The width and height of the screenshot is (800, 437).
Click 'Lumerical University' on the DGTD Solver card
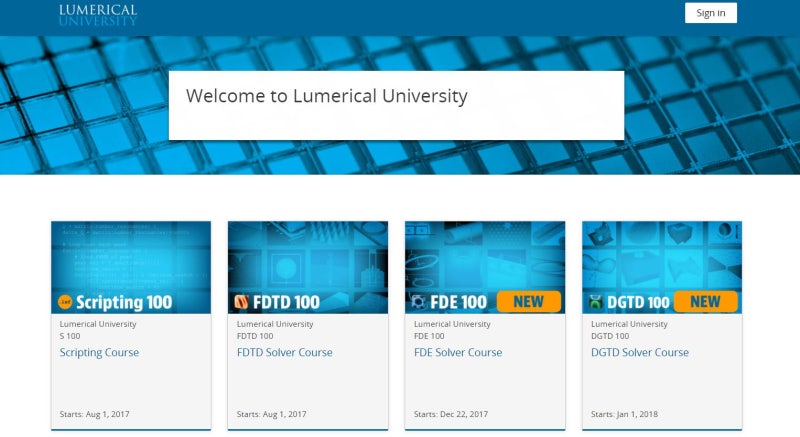(629, 324)
